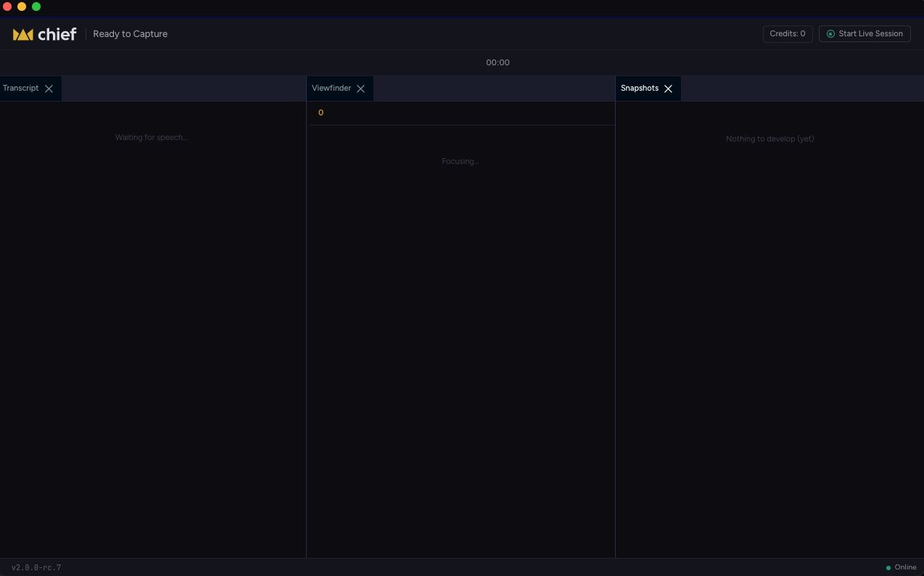Click the Ready to Capture status text
924x576 pixels.
[x=131, y=34]
